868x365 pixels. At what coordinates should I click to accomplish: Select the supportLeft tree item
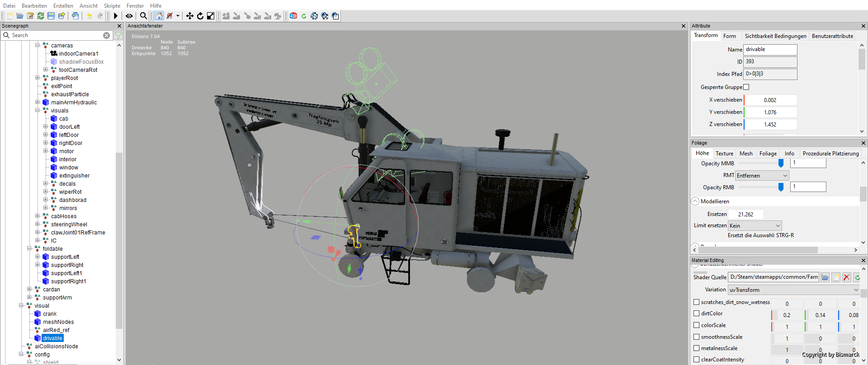click(65, 257)
